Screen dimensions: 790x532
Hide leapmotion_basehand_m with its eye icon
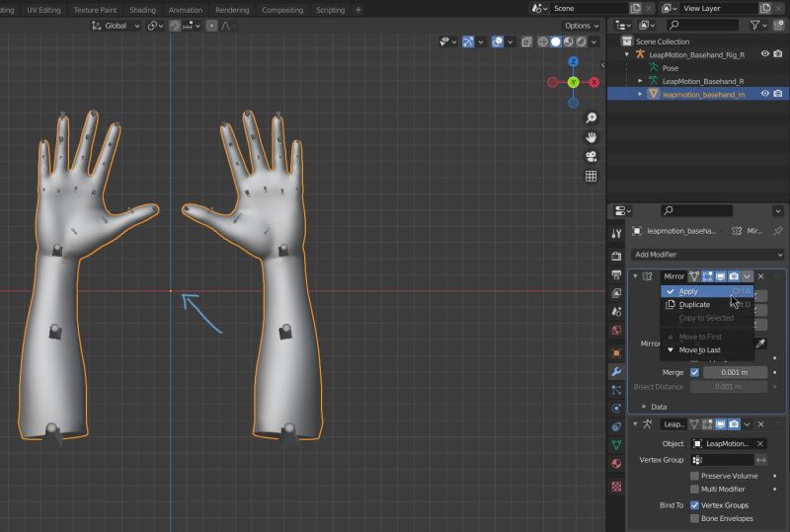click(x=764, y=94)
